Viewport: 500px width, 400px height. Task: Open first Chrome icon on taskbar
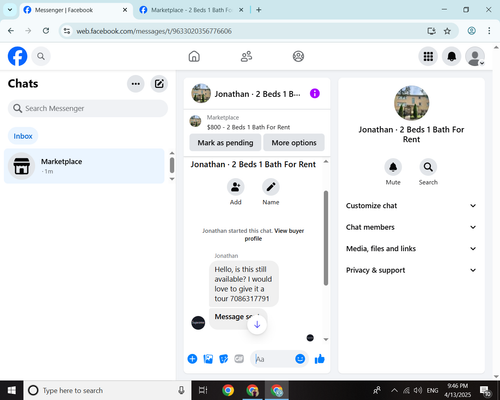(x=228, y=390)
